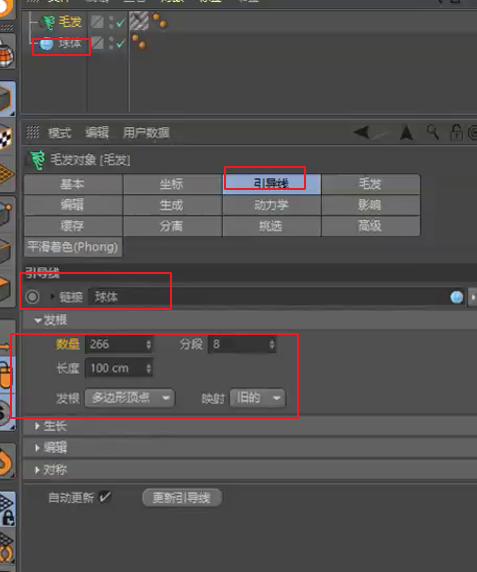The height and width of the screenshot is (572, 477).
Task: Open the 用户数据 menu
Action: tap(146, 132)
